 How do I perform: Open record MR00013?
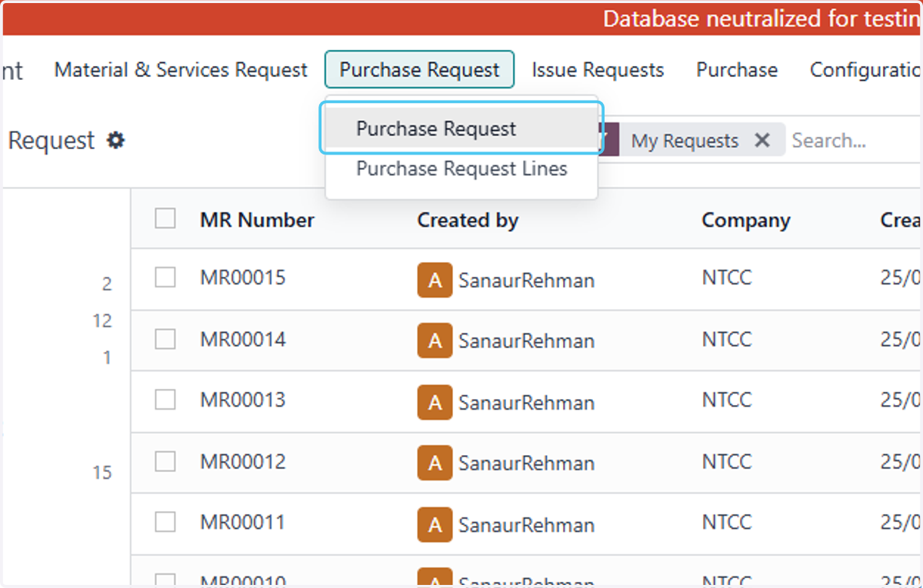(x=243, y=400)
